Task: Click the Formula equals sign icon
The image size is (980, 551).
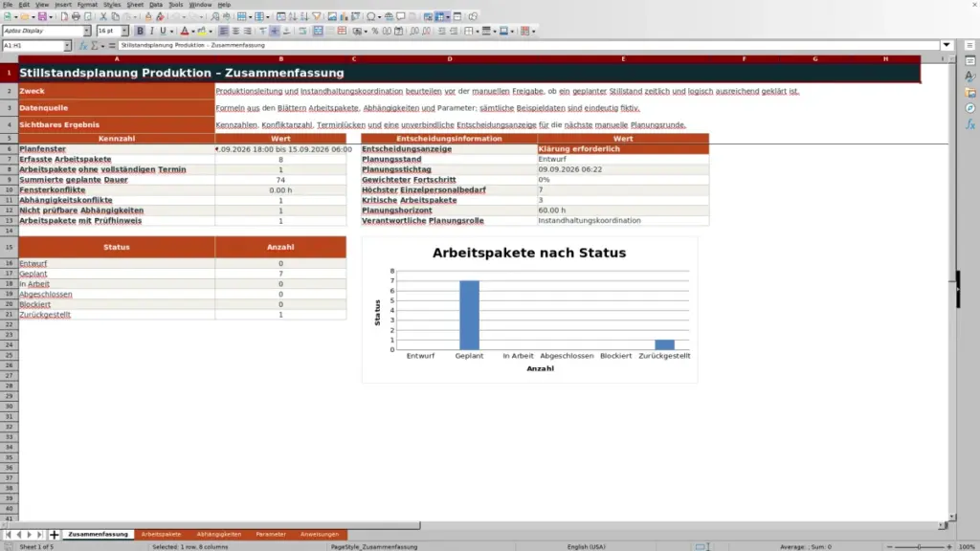Action: pyautogui.click(x=112, y=46)
